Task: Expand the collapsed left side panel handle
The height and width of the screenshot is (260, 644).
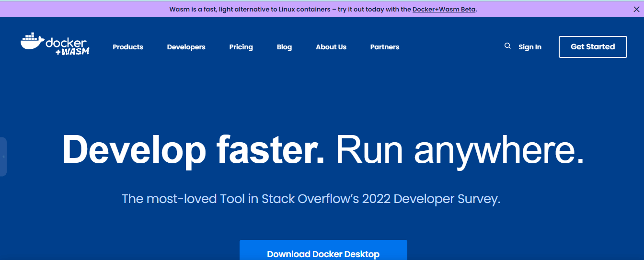Action: click(3, 157)
